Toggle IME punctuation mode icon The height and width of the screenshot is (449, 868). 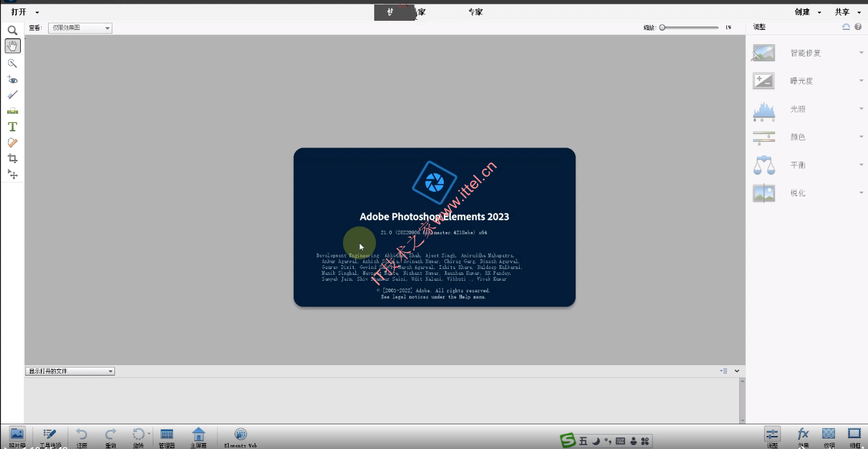[607, 441]
